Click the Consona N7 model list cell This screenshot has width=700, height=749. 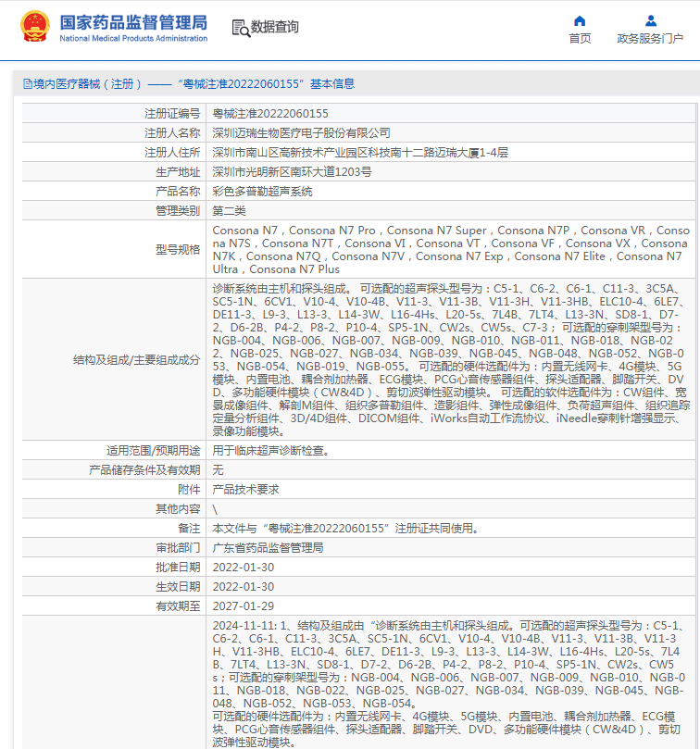[x=451, y=249]
